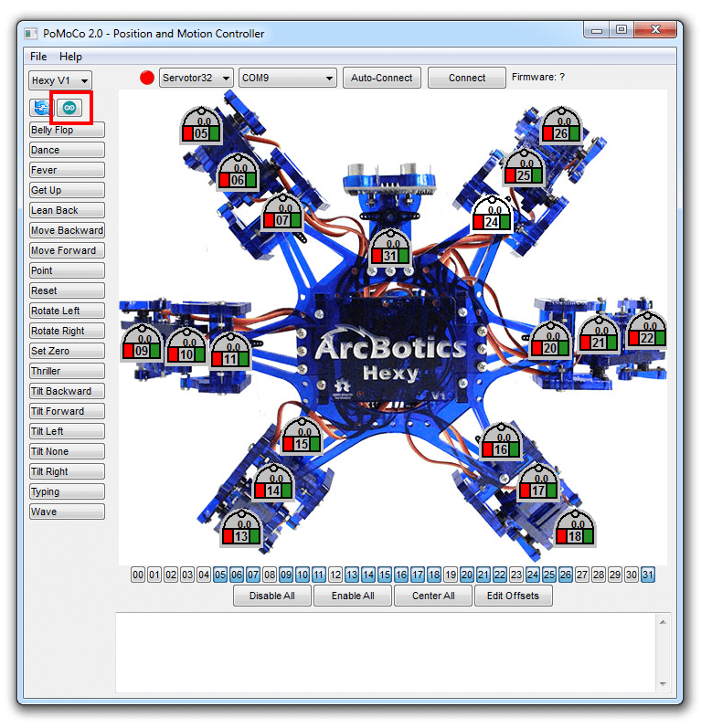The width and height of the screenshot is (701, 728).
Task: Run the Tilt None move
Action: click(67, 452)
